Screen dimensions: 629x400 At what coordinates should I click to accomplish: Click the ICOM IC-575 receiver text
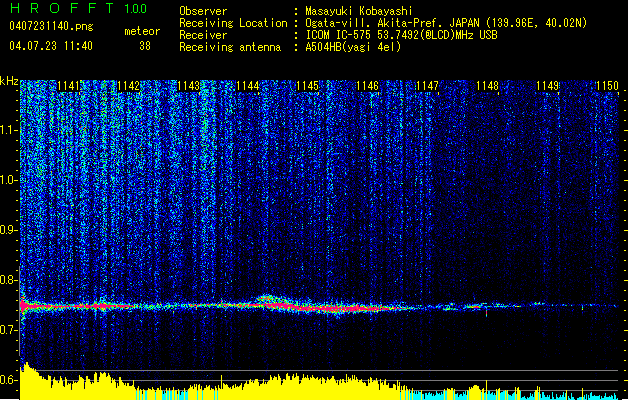pos(401,35)
